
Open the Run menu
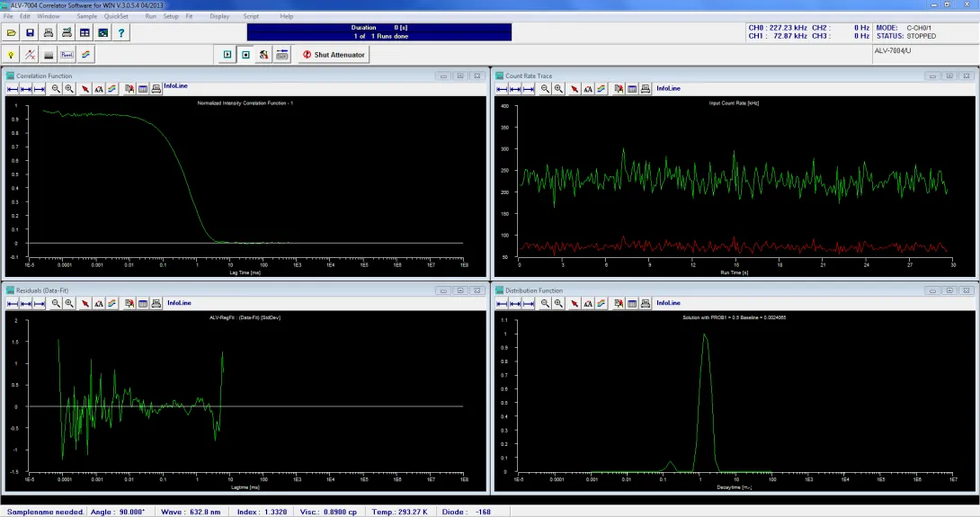151,16
